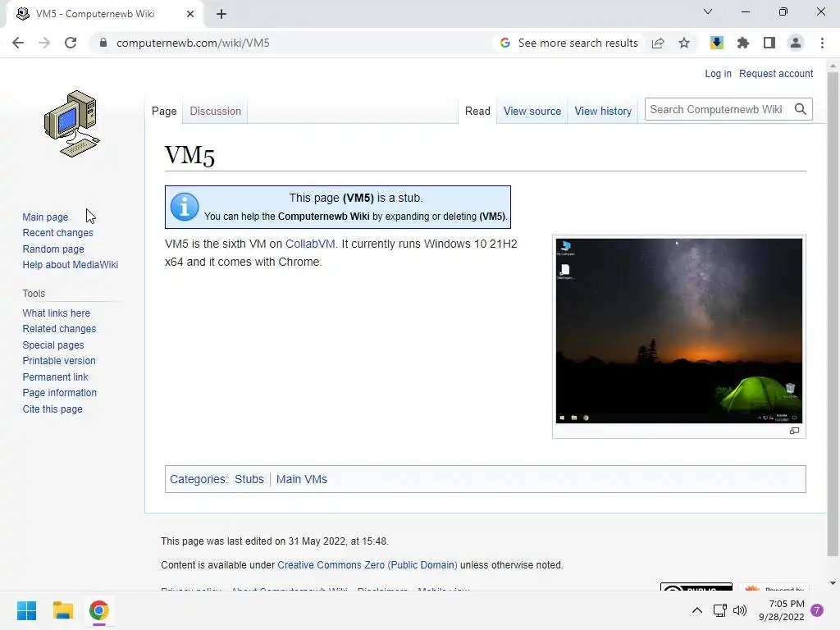Open Help about MediaWiki link
This screenshot has width=840, height=630.
click(x=71, y=265)
